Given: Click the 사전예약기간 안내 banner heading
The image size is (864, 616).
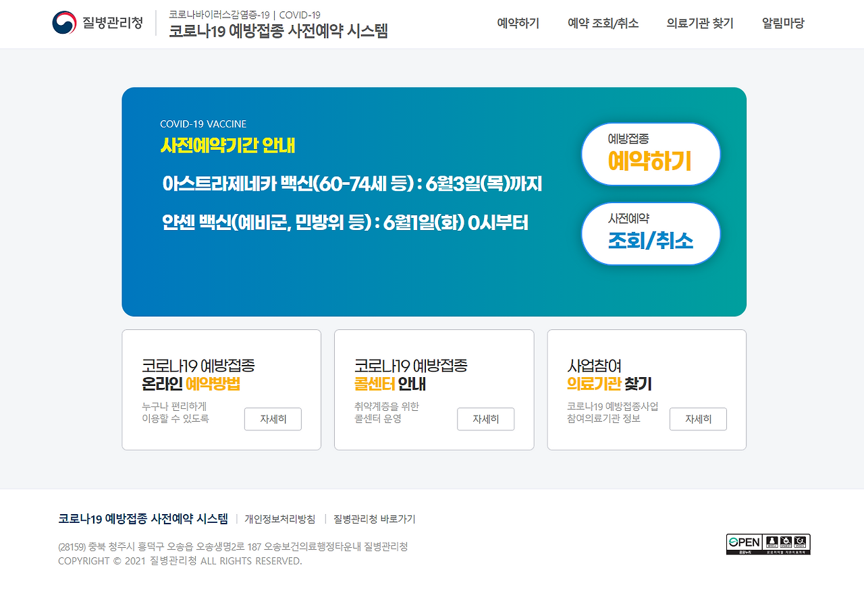Looking at the screenshot, I should click(x=227, y=146).
